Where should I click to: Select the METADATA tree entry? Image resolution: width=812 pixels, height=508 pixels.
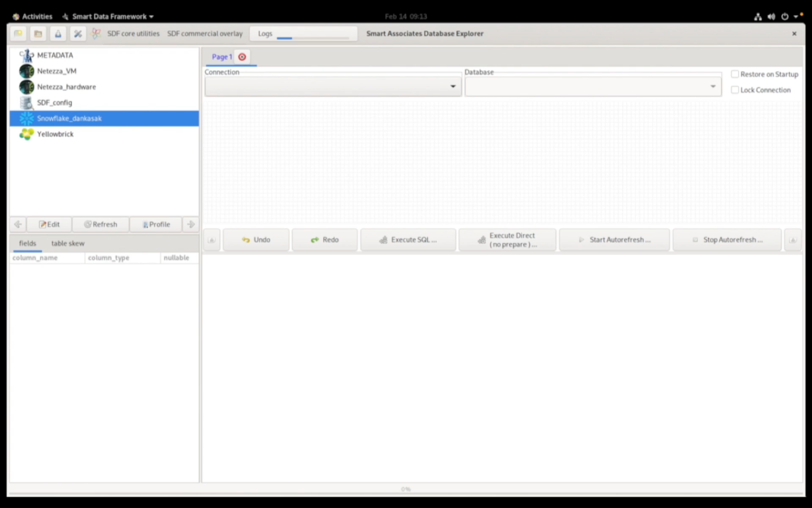(55, 55)
